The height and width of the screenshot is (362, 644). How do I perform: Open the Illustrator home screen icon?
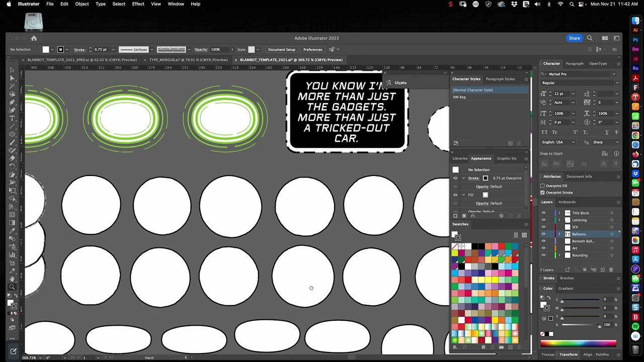tap(34, 38)
